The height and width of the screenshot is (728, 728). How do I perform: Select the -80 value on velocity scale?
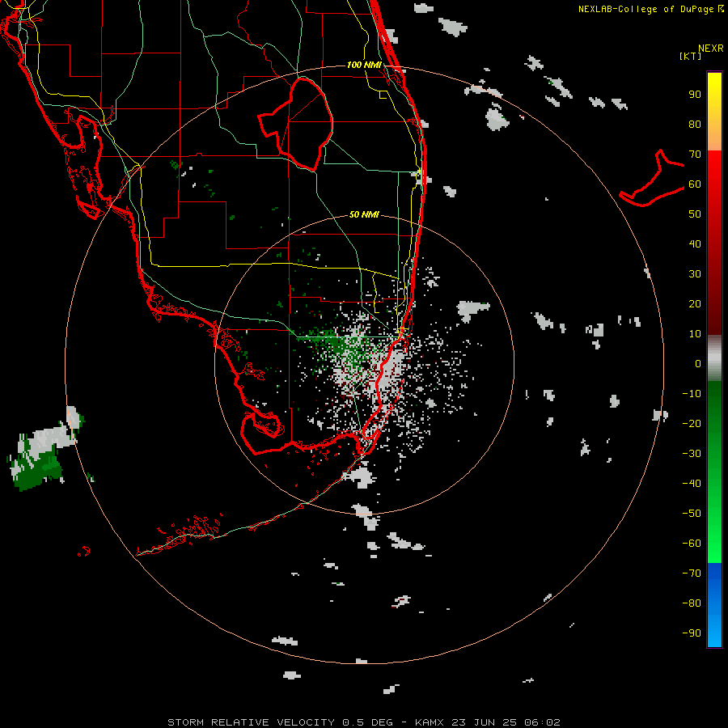point(692,603)
